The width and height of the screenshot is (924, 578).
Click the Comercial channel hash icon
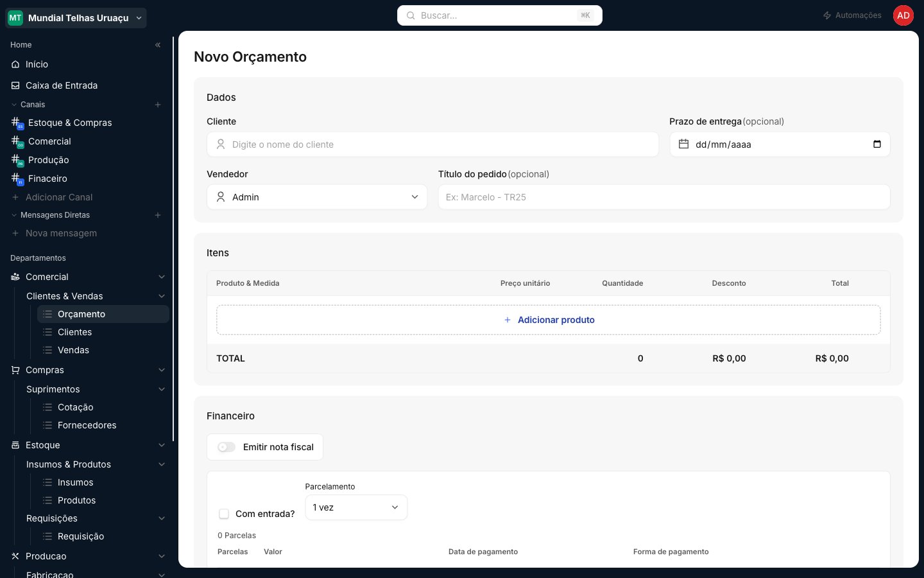(17, 141)
